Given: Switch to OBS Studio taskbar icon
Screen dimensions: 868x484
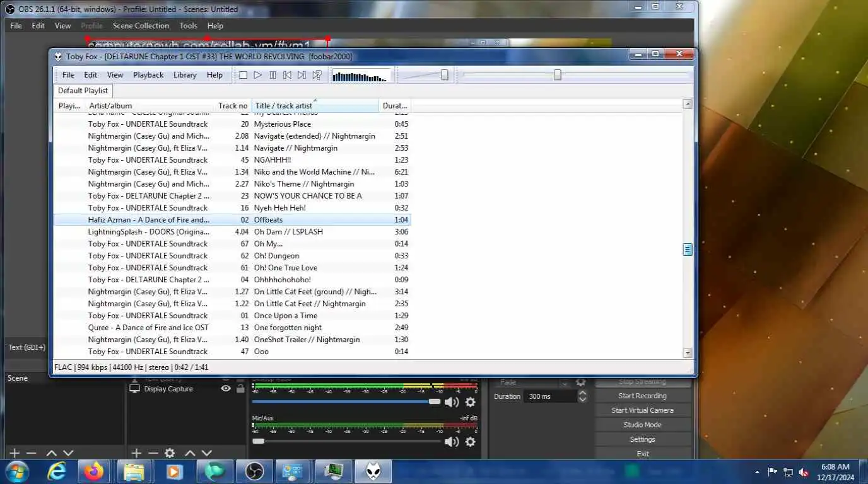Looking at the screenshot, I should [254, 471].
